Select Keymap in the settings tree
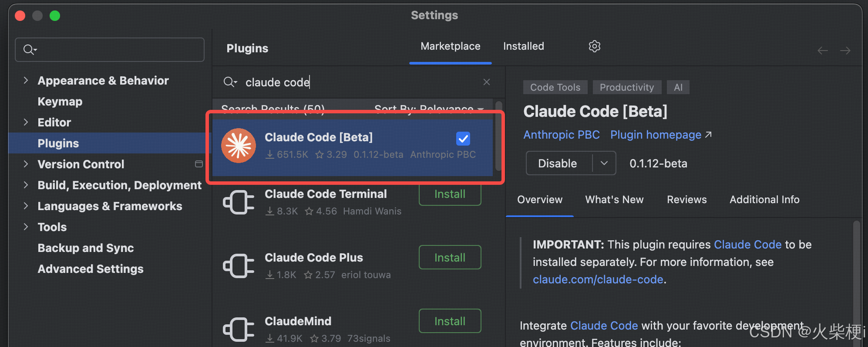This screenshot has height=347, width=868. point(60,102)
